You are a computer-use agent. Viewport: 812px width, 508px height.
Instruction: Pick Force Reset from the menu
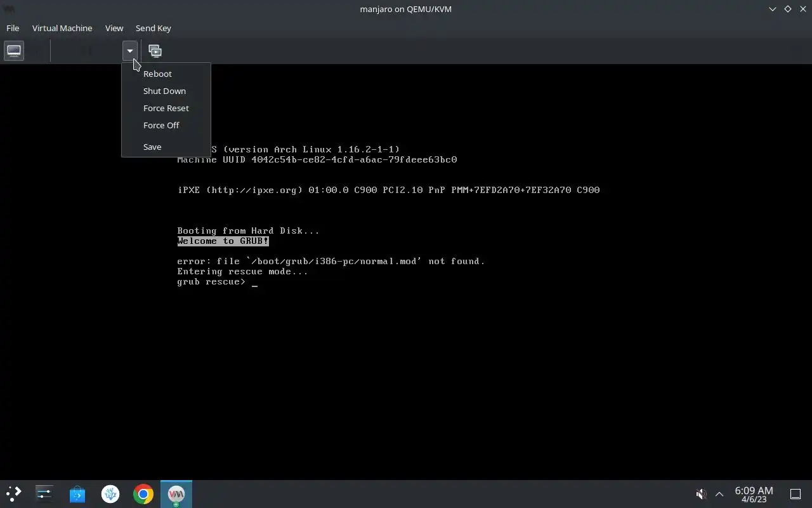(166, 108)
